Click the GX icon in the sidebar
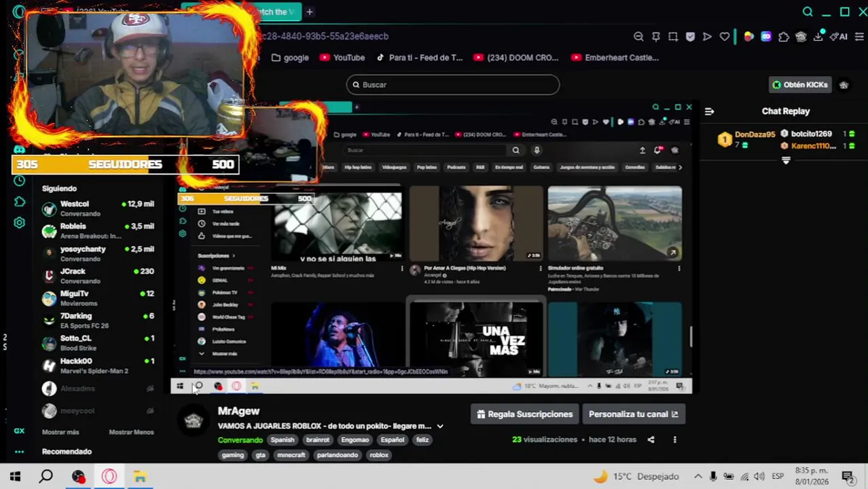The image size is (868, 489). click(x=19, y=431)
